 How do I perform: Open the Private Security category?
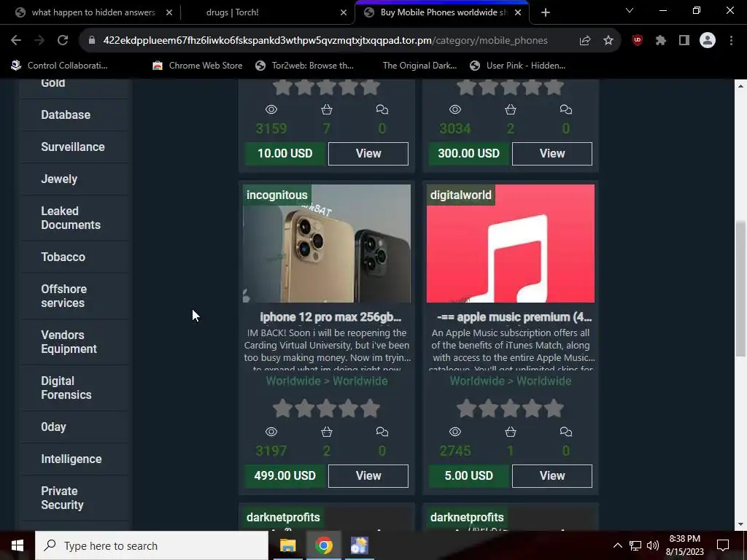(62, 497)
